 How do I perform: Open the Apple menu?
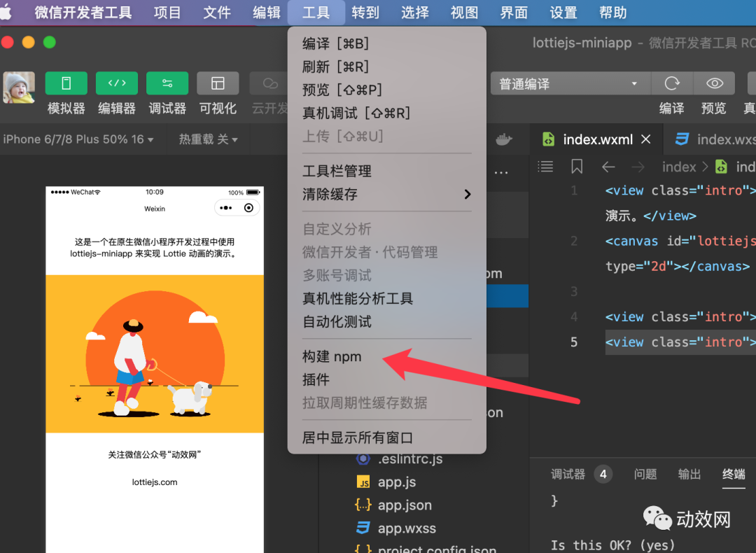pos(6,12)
